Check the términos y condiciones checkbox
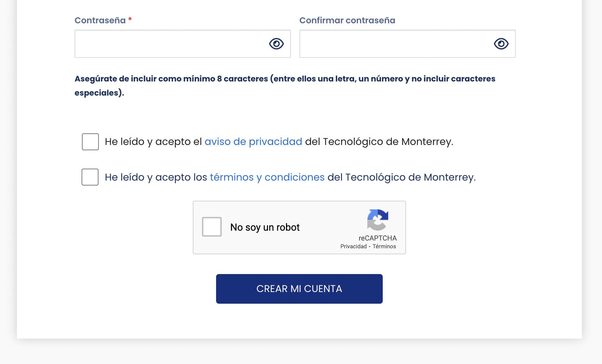 coord(90,177)
